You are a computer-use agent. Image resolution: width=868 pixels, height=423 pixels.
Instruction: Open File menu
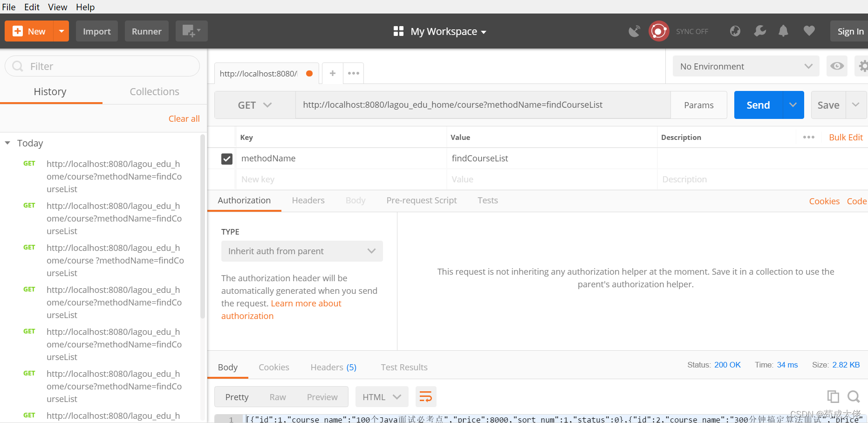click(9, 7)
